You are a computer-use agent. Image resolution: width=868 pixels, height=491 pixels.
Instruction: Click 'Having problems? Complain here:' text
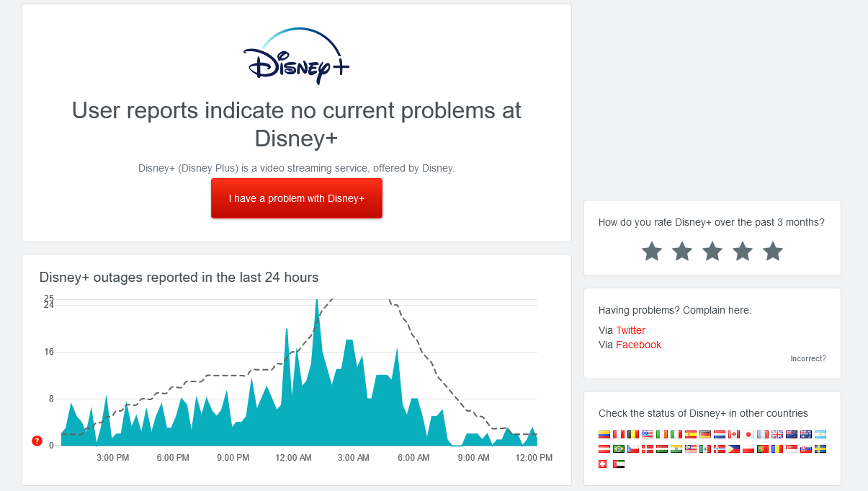675,310
